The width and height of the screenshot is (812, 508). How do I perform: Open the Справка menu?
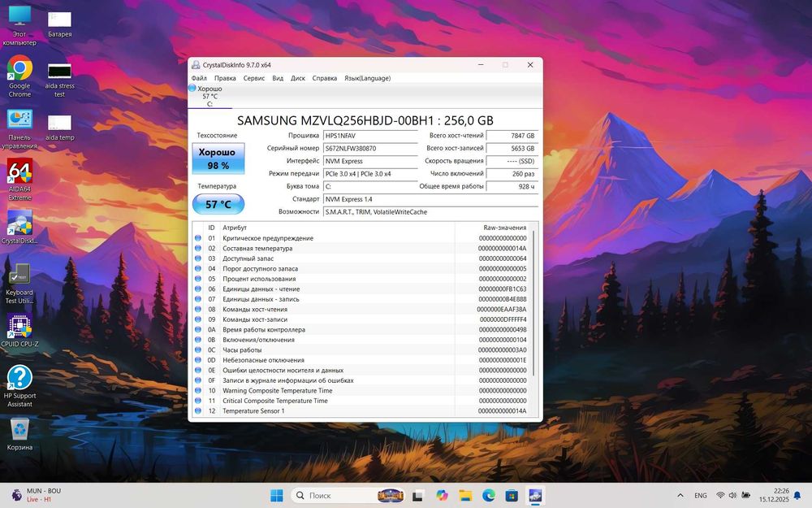[x=325, y=78]
